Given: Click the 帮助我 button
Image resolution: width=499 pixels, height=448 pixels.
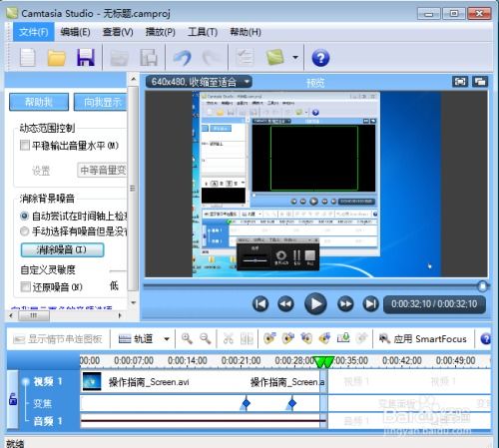Looking at the screenshot, I should (39, 102).
